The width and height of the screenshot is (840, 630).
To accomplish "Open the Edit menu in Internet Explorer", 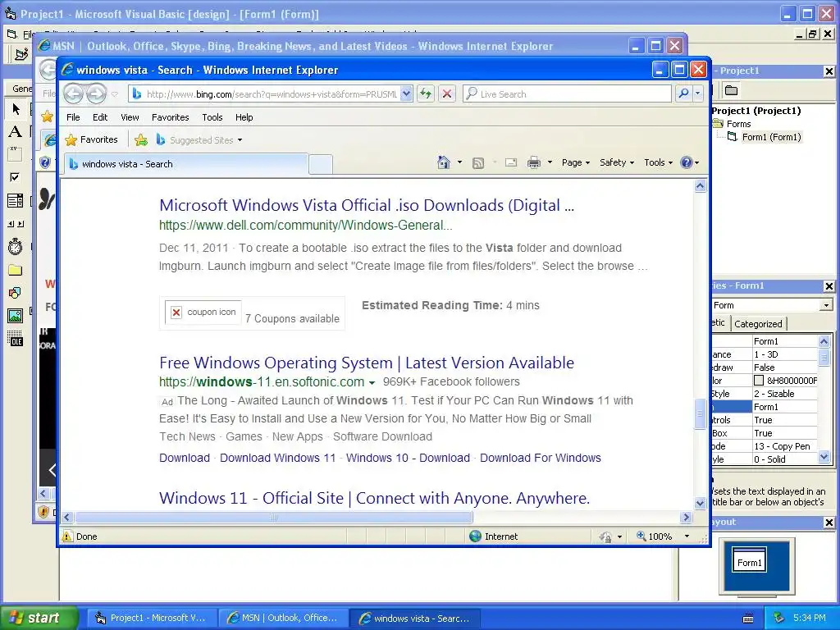I will pyautogui.click(x=100, y=117).
